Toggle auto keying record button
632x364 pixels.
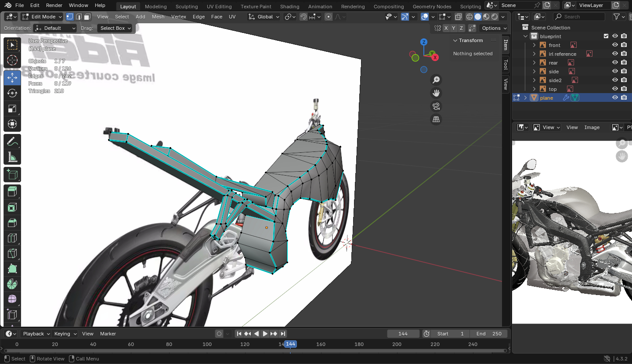pyautogui.click(x=219, y=334)
